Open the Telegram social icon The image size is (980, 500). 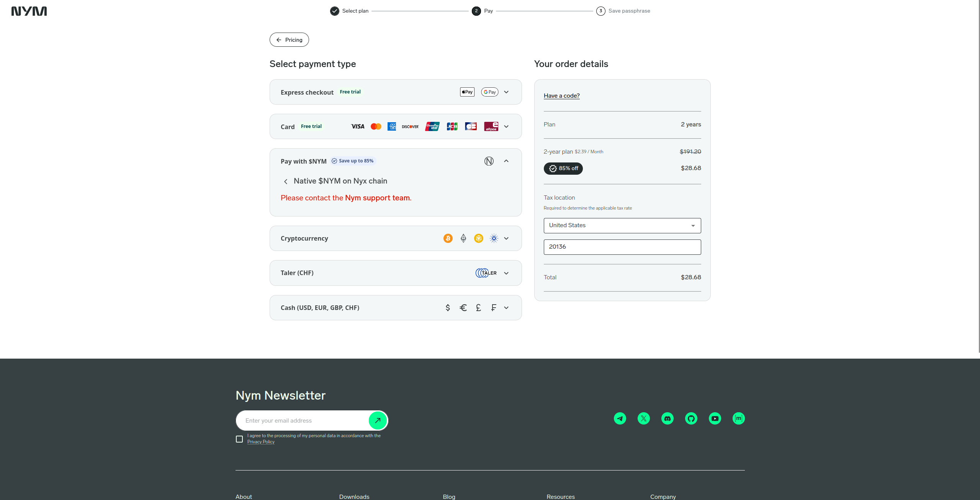click(620, 418)
